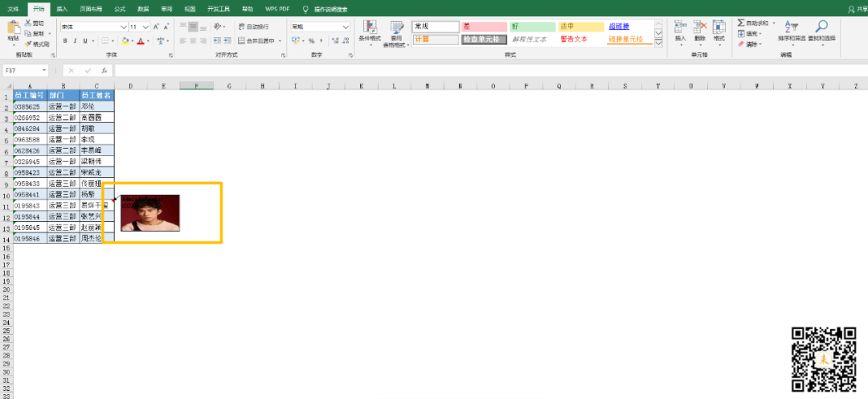Switch to the Insert (插入) ribbon tab
This screenshot has width=868, height=399.
[62, 10]
